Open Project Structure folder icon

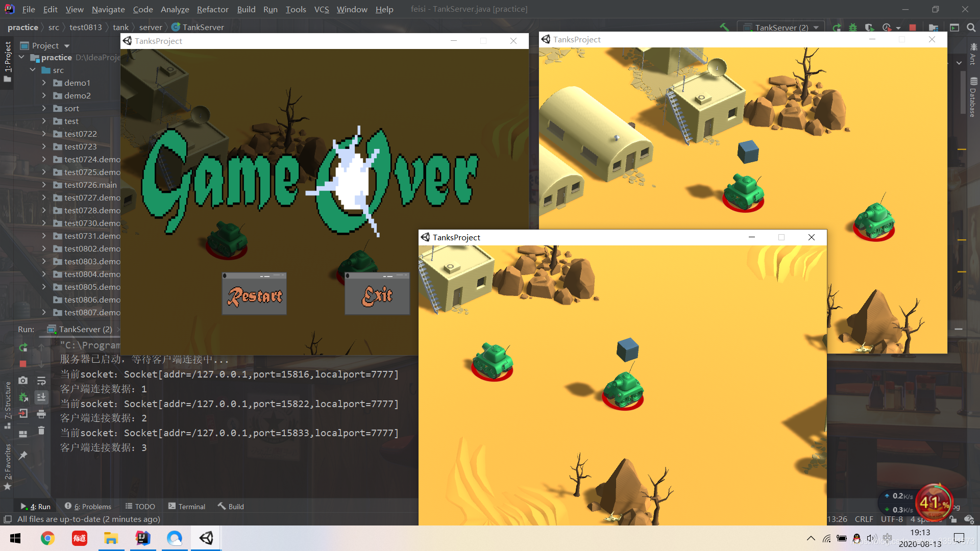coord(934,28)
